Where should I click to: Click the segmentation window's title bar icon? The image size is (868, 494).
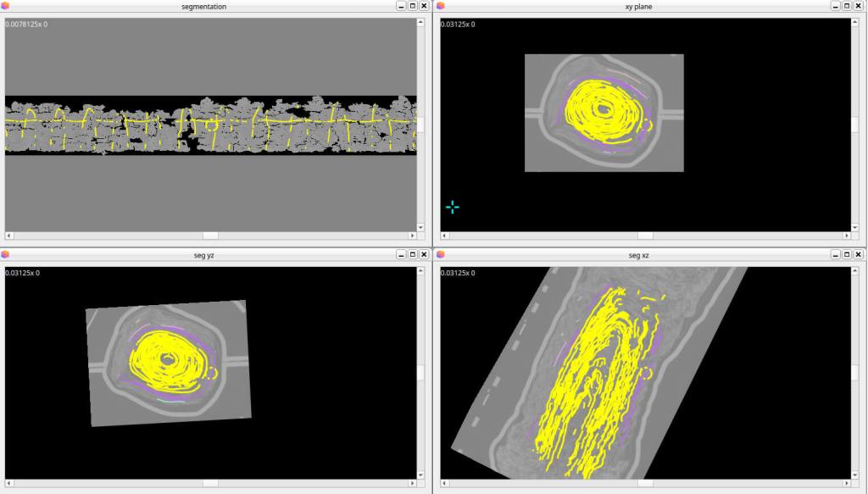5,6
